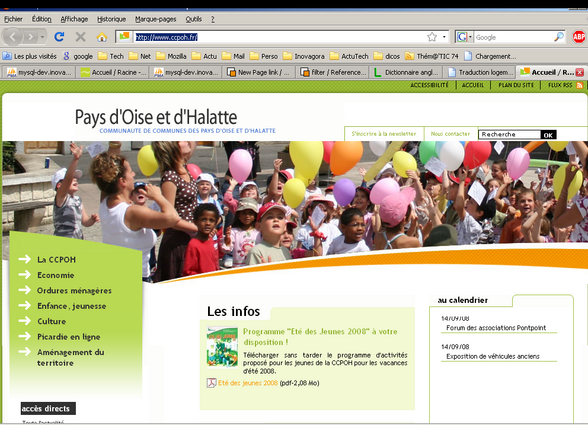Open the Actu bookmarks folder
Screen dimensions: 588x425
tap(204, 56)
